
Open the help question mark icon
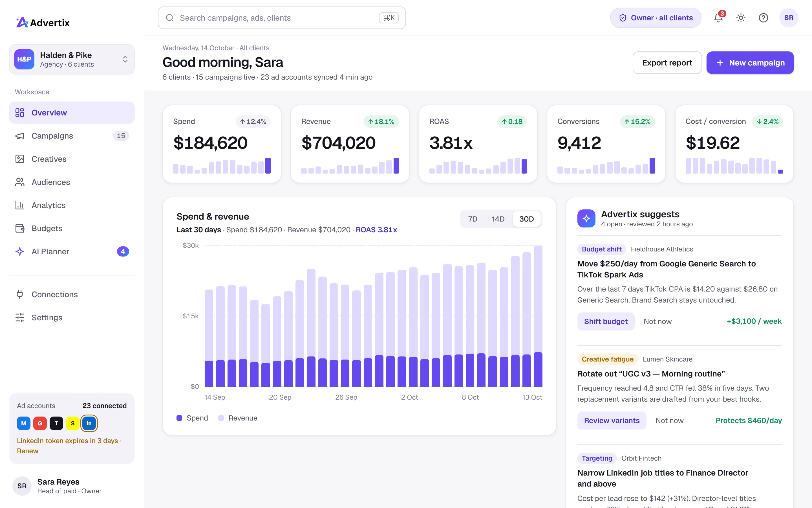[763, 18]
